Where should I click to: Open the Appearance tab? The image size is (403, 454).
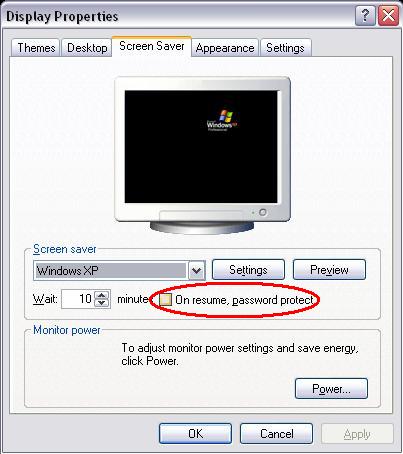coord(225,48)
